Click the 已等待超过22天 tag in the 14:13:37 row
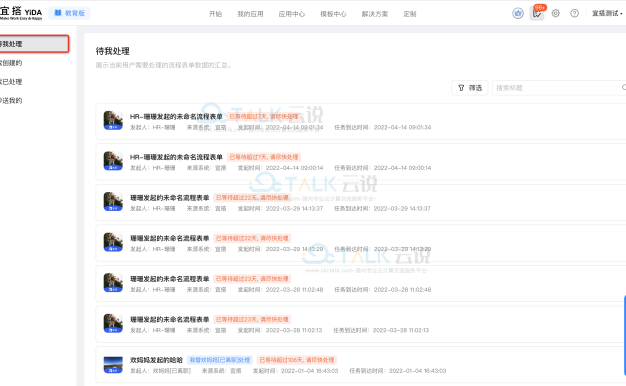 coord(252,198)
